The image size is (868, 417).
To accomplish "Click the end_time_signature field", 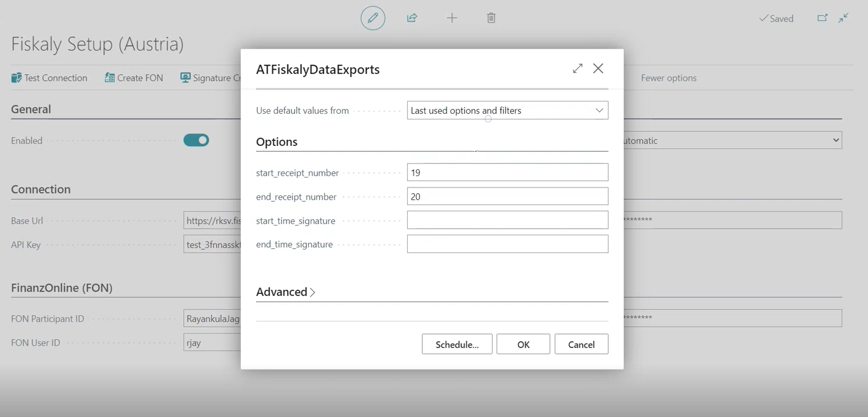I will (508, 244).
